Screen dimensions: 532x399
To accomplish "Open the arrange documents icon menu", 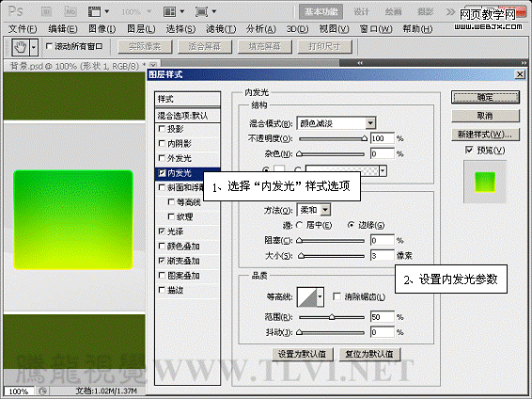I will click(x=173, y=11).
